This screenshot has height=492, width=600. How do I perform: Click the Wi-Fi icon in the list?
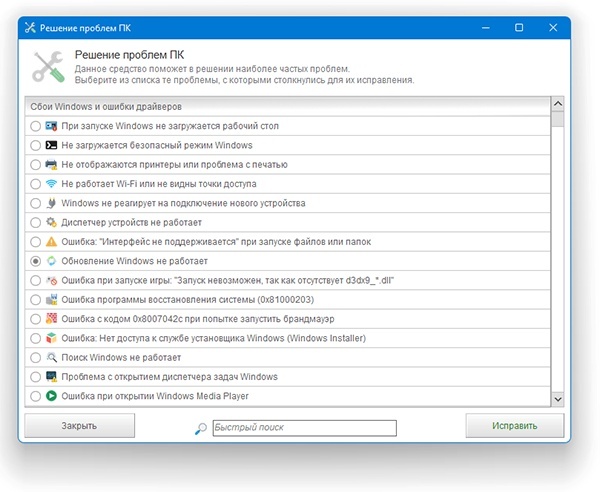[51, 184]
